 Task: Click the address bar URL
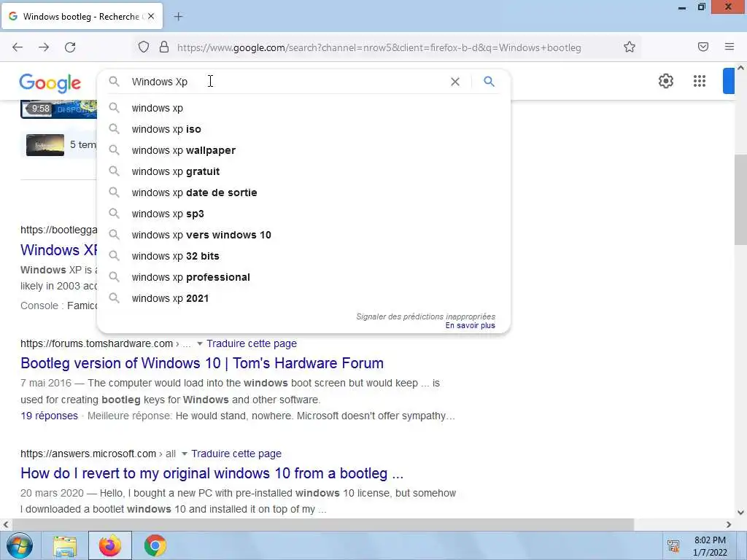[379, 47]
